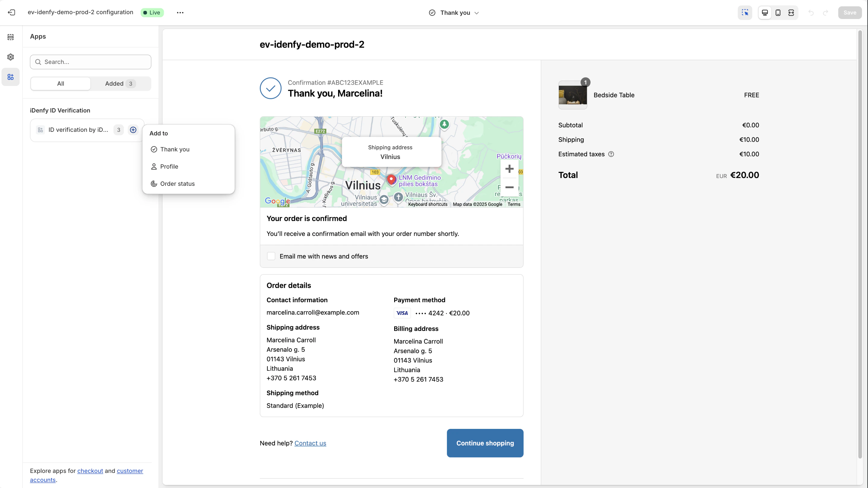Open the Apps panel in the sidebar
This screenshot has width=868, height=488.
11,77
